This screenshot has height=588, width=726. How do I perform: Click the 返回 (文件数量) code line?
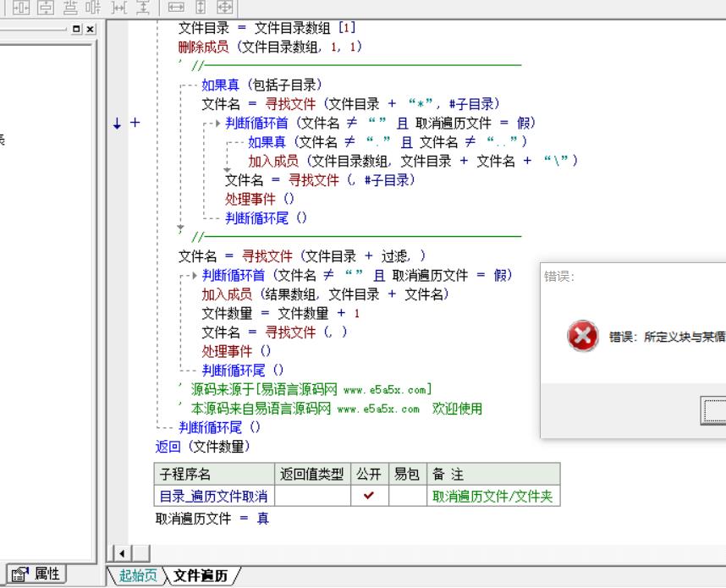click(202, 447)
